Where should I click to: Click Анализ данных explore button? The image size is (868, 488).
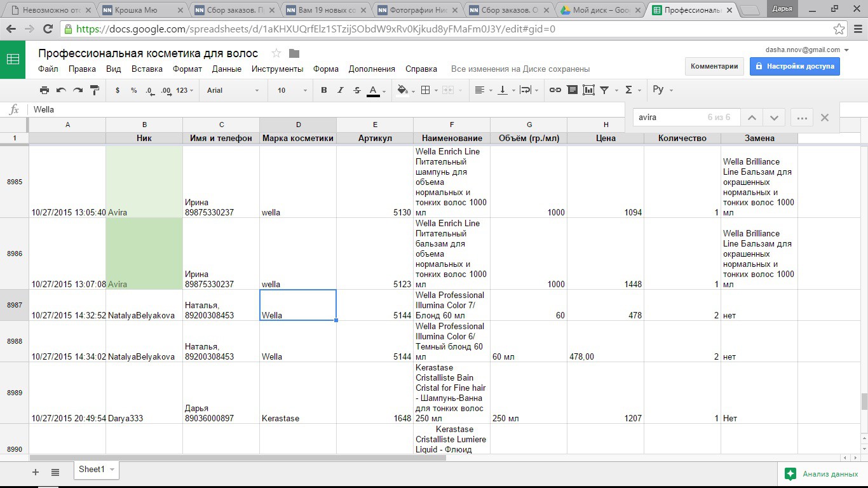point(823,474)
